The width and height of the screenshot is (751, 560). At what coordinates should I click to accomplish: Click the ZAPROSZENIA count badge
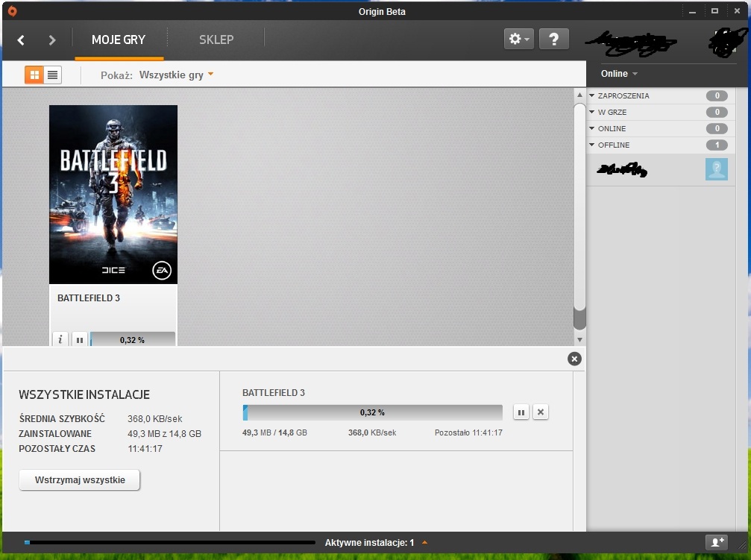coord(717,95)
